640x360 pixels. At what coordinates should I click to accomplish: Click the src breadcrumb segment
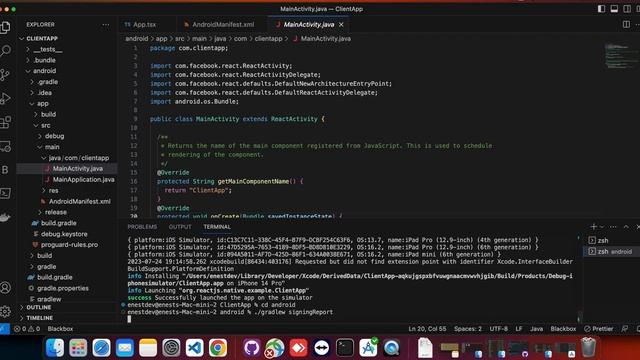(x=180, y=38)
